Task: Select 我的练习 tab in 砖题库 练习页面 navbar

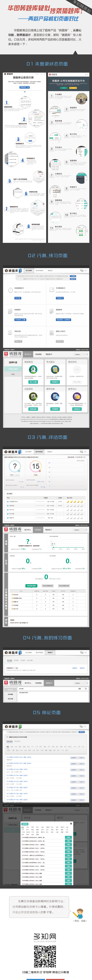Action: [48, 354]
